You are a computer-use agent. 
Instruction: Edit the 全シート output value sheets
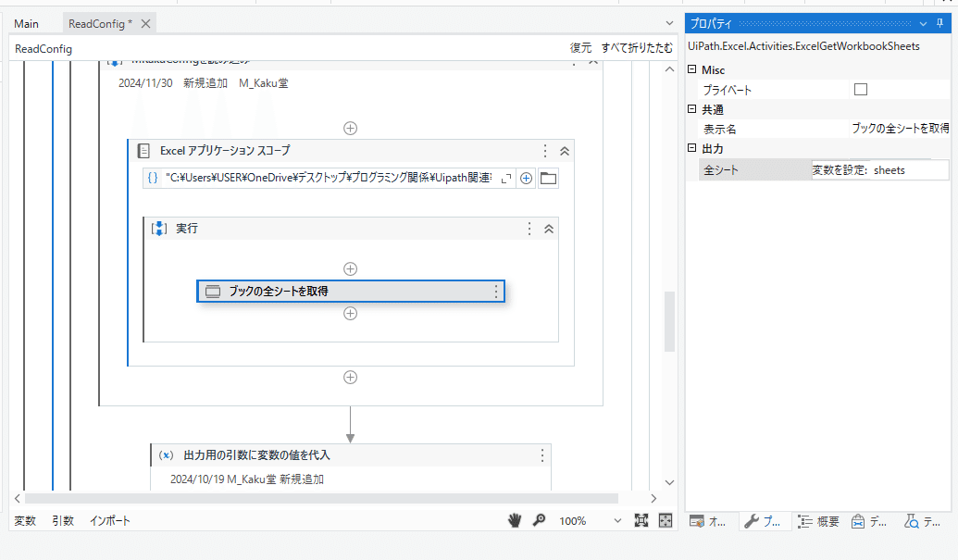click(880, 170)
